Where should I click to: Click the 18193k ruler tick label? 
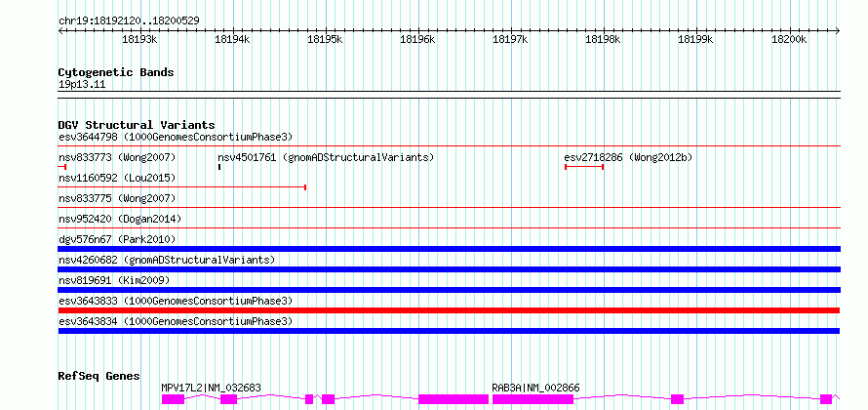pyautogui.click(x=139, y=39)
